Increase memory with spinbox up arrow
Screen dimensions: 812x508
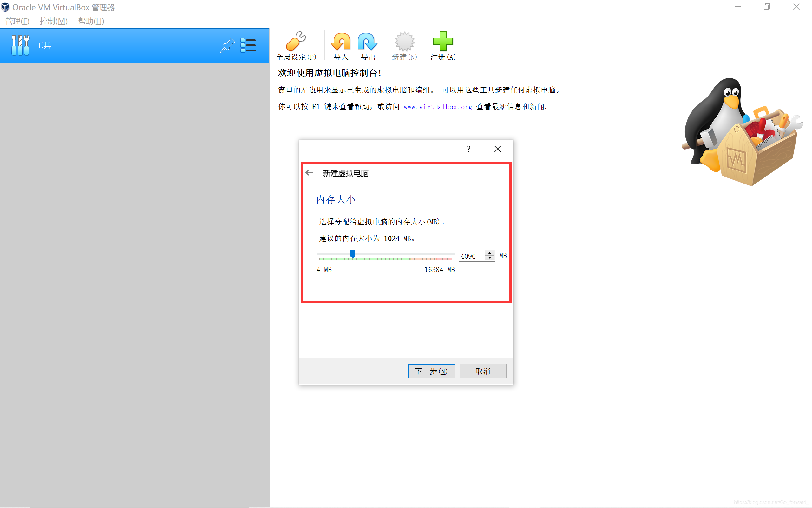[x=489, y=253]
